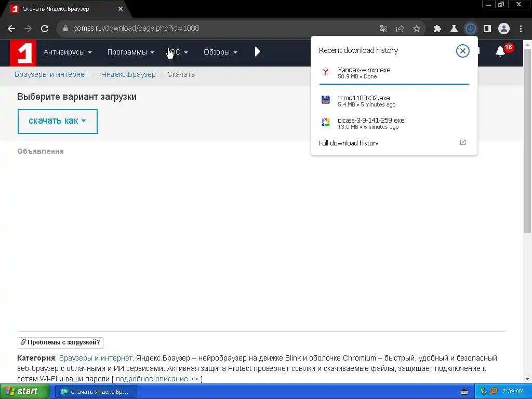The width and height of the screenshot is (532, 399).
Task: Reload the current page
Action: click(x=45, y=29)
